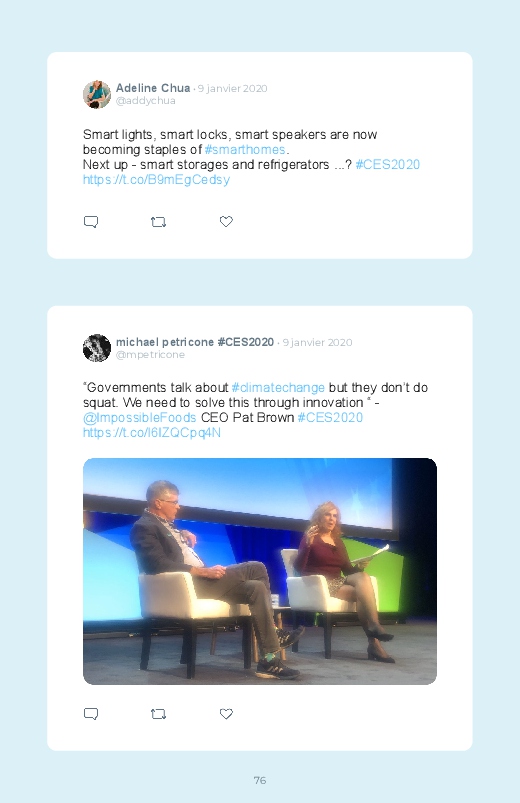Open the stage interview photo
The height and width of the screenshot is (803, 520).
click(x=260, y=571)
